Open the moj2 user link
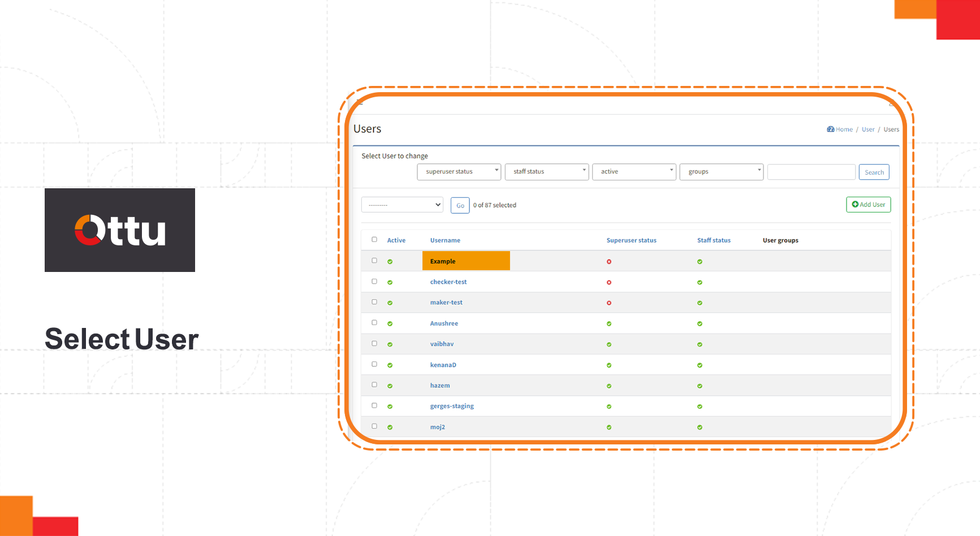Image resolution: width=980 pixels, height=536 pixels. coord(437,427)
